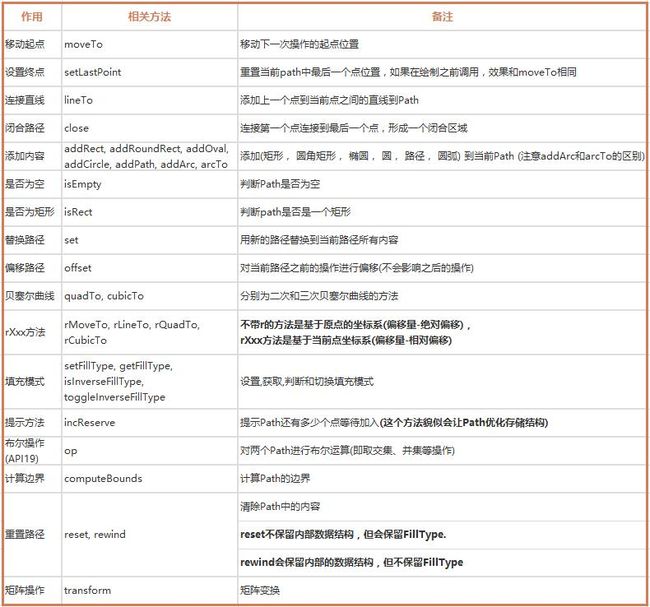This screenshot has height=607, width=650.
Task: Click the 替换路径 row label
Action: tap(25, 240)
